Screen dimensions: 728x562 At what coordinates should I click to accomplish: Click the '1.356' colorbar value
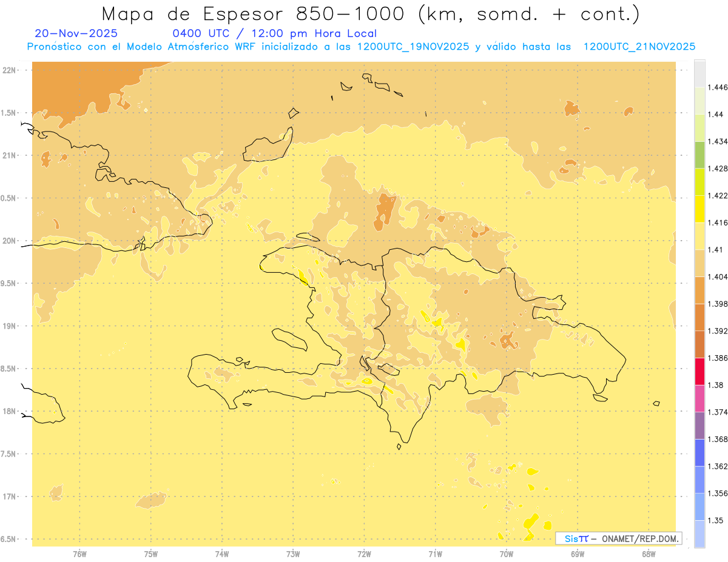point(717,493)
